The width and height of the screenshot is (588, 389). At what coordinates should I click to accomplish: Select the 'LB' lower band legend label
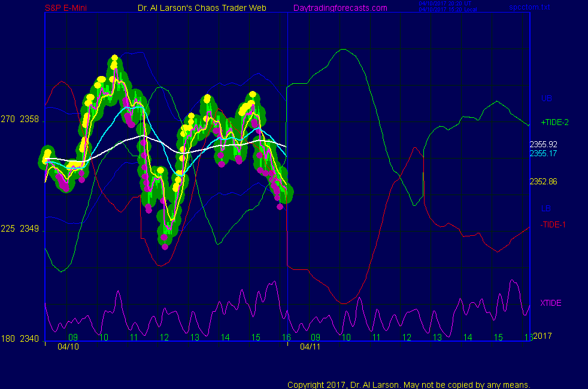(546, 208)
